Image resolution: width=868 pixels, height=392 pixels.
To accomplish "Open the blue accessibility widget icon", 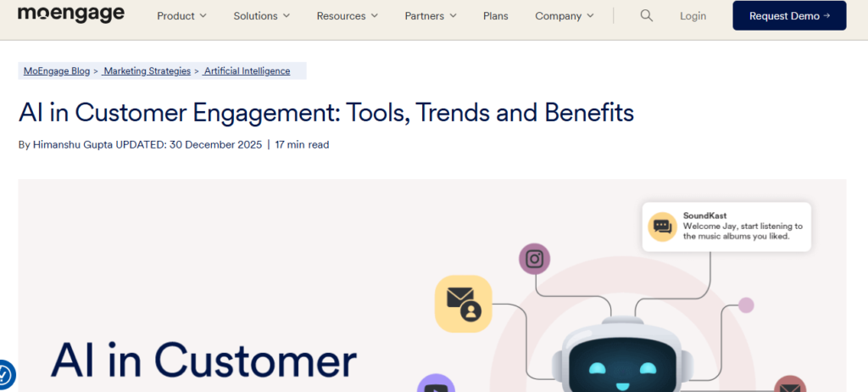I will tap(4, 374).
